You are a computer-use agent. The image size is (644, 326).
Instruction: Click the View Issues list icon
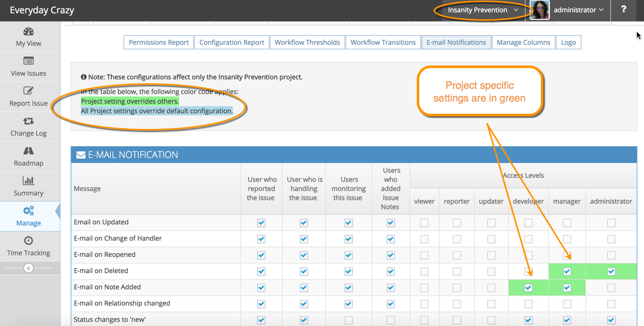pyautogui.click(x=28, y=61)
